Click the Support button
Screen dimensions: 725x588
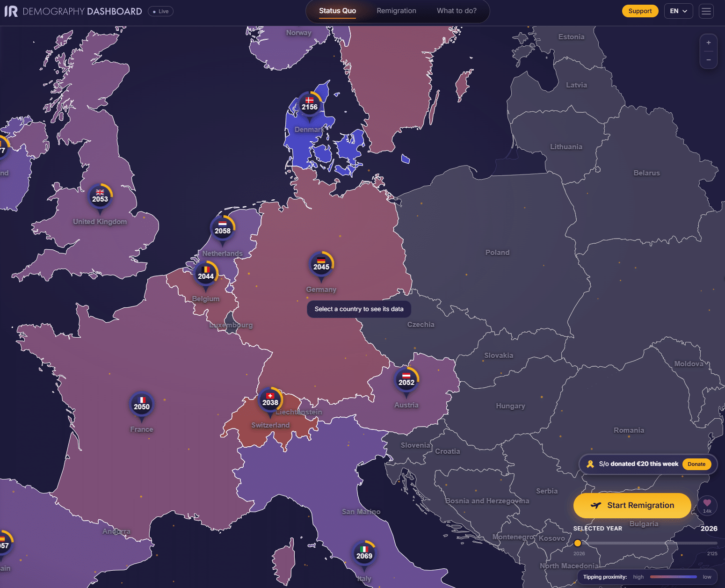tap(640, 11)
